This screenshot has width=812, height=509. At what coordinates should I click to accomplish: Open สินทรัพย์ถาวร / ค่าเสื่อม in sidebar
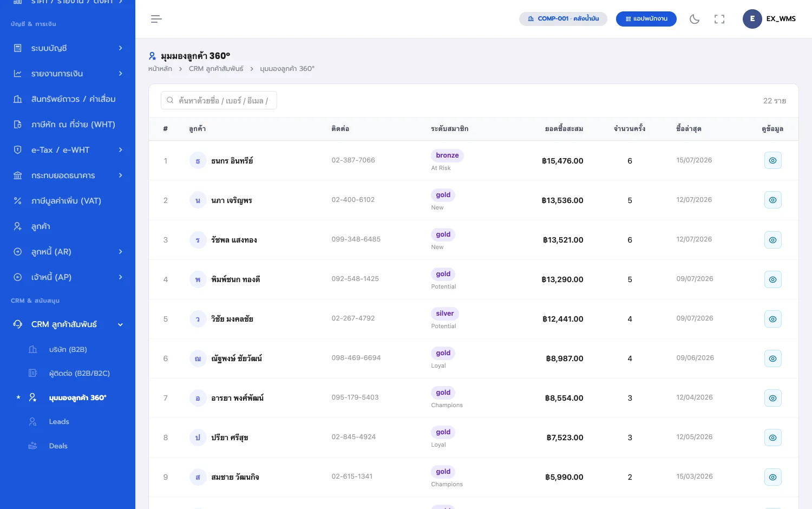pyautogui.click(x=68, y=99)
